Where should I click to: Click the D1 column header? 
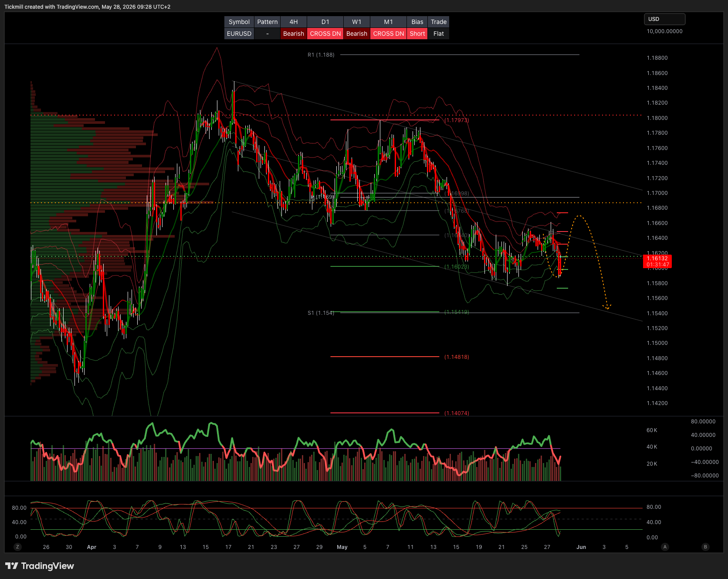tap(325, 22)
